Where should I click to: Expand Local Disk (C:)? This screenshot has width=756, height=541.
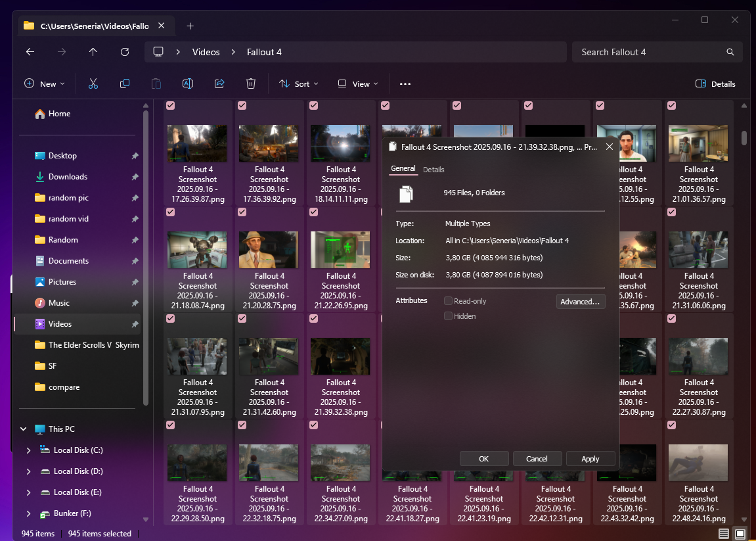tap(28, 450)
